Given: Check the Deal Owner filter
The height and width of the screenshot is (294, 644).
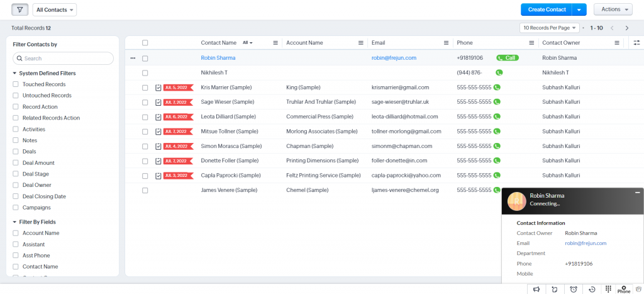Looking at the screenshot, I should click(x=16, y=185).
